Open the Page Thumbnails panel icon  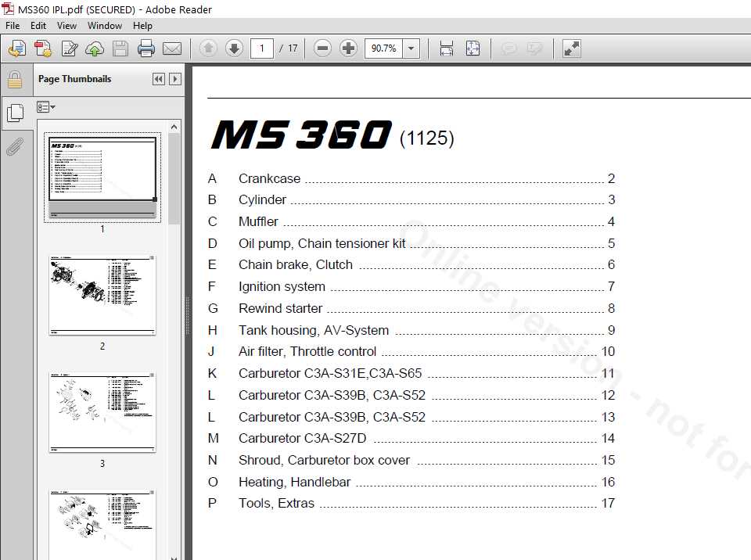pyautogui.click(x=16, y=113)
